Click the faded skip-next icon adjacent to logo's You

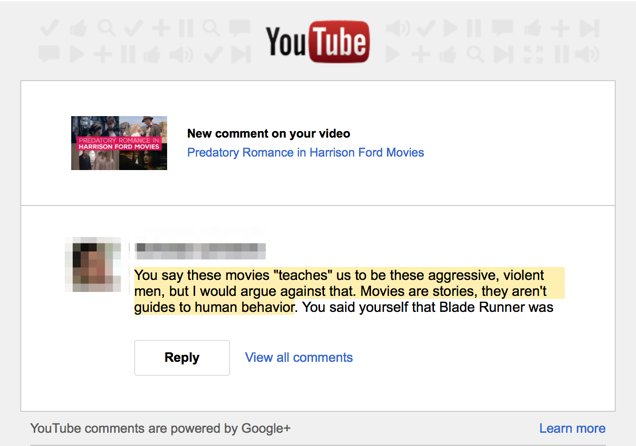pyautogui.click(x=241, y=55)
